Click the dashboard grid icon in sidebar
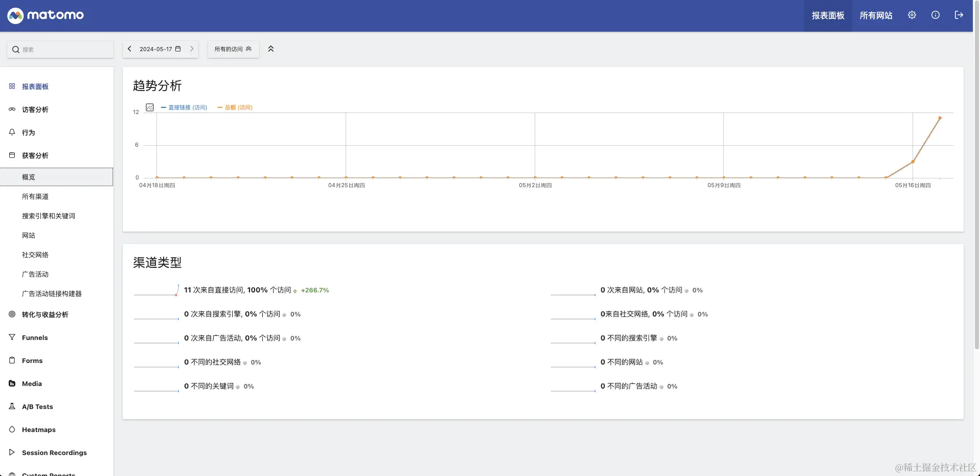Image resolution: width=980 pixels, height=476 pixels. click(12, 86)
